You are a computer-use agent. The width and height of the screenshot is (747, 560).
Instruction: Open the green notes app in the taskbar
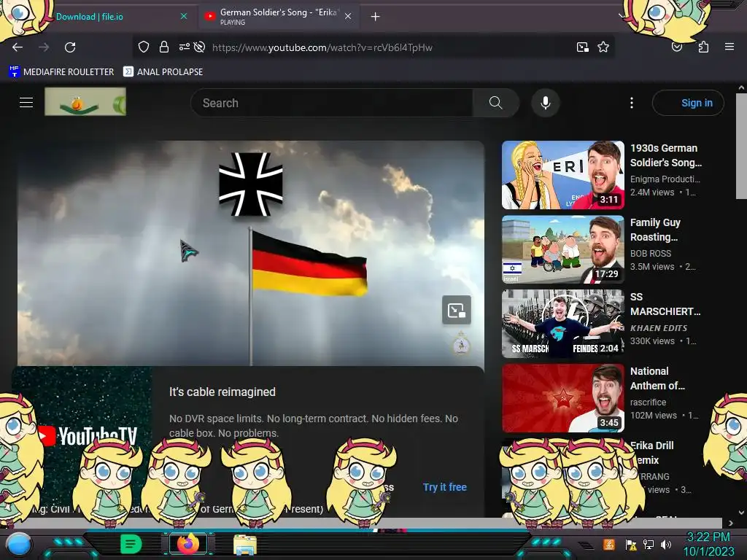pyautogui.click(x=131, y=544)
